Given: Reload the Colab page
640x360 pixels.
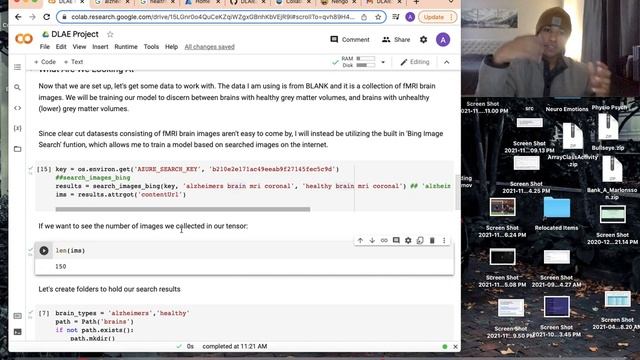Looking at the screenshot, I should 47,17.
